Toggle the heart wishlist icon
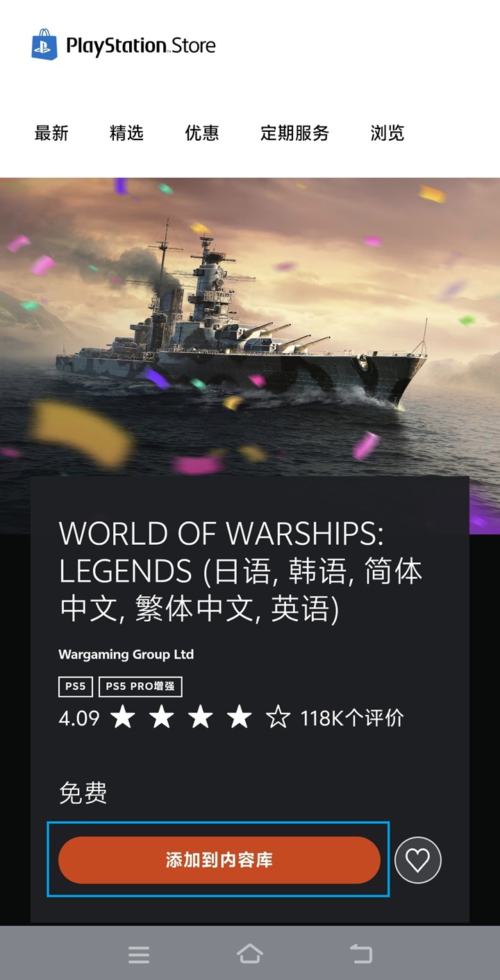 coord(418,860)
